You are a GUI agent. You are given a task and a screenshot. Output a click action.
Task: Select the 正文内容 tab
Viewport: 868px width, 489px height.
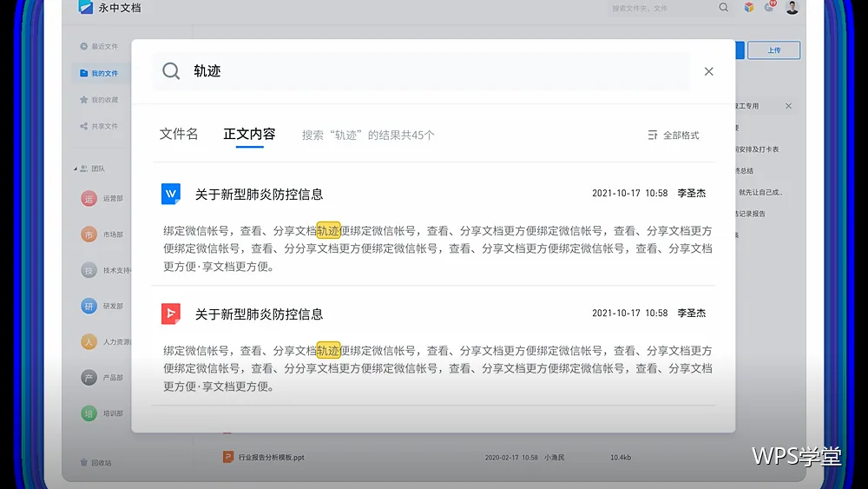pyautogui.click(x=249, y=134)
